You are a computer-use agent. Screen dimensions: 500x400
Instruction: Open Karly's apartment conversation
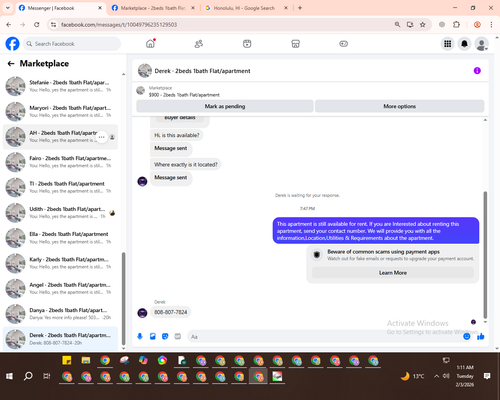tap(60, 263)
